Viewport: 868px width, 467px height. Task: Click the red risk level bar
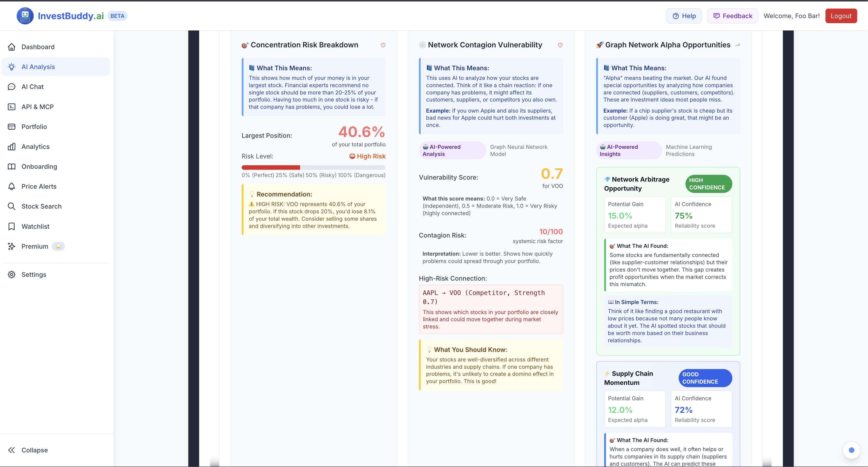271,167
